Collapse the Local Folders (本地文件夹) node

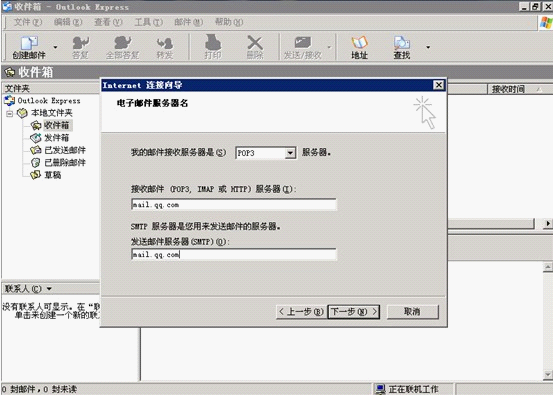(10, 113)
